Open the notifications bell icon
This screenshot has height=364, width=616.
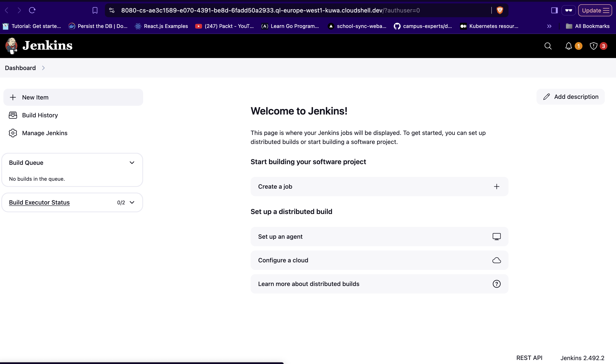(568, 46)
